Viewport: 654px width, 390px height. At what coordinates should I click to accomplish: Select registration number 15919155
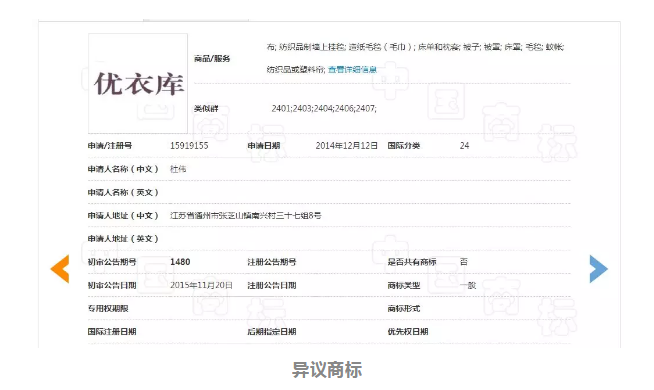point(189,146)
